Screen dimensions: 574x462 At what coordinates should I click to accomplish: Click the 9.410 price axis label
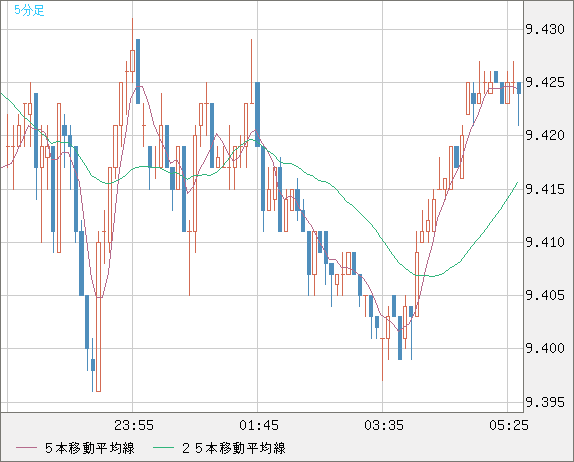545,242
